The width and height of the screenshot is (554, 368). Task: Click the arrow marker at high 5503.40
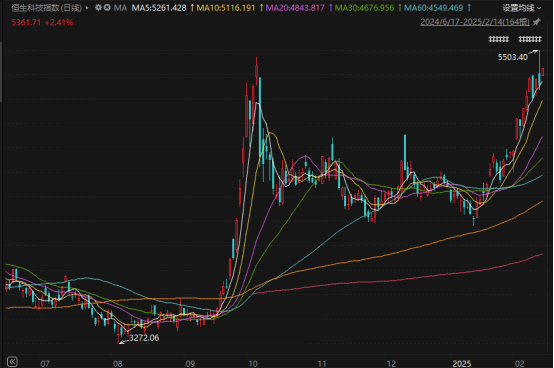point(533,52)
